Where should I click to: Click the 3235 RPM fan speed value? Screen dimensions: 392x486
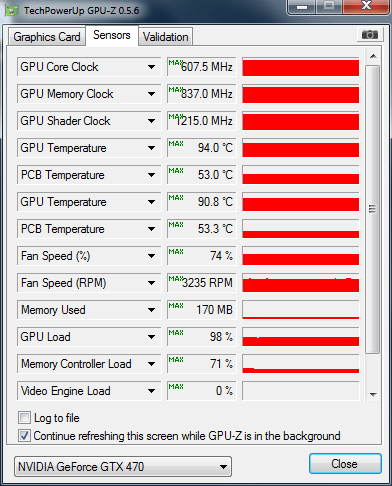click(x=202, y=283)
